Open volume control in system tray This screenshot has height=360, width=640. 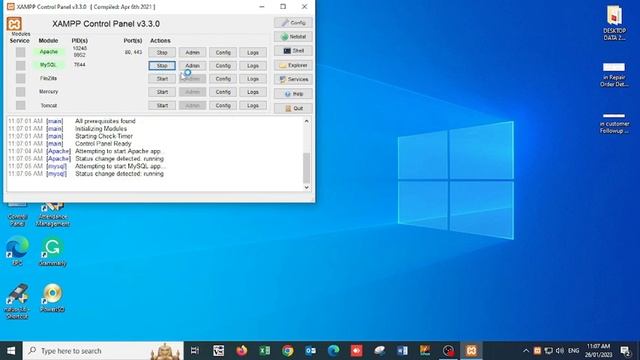pyautogui.click(x=560, y=351)
